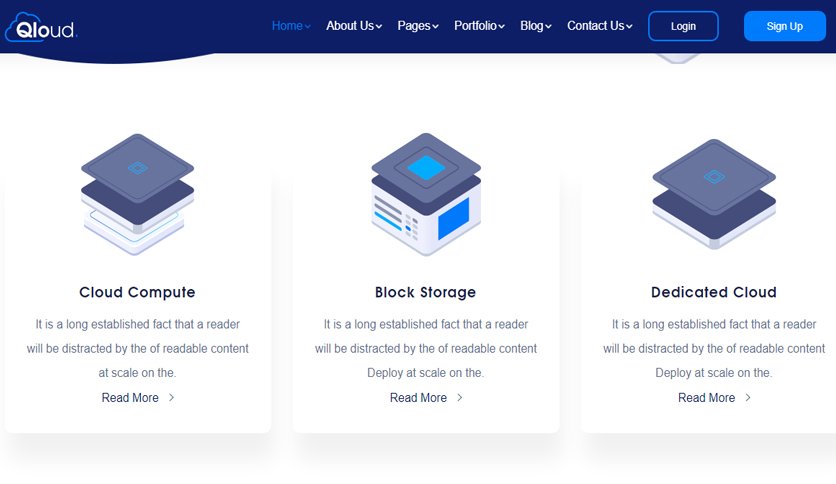Click the Qloud cloud logo
Image resolution: width=836 pixels, height=484 pixels.
point(41,27)
